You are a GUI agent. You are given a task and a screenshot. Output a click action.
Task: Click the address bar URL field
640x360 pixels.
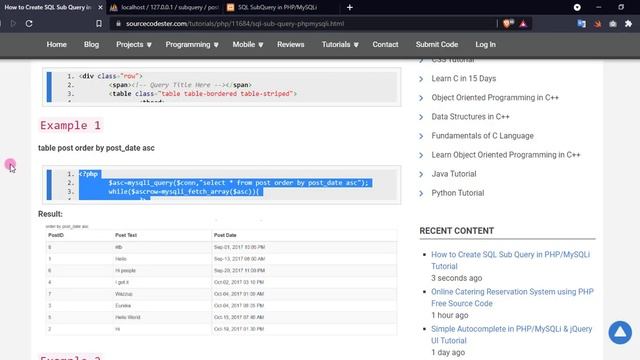coord(302,24)
